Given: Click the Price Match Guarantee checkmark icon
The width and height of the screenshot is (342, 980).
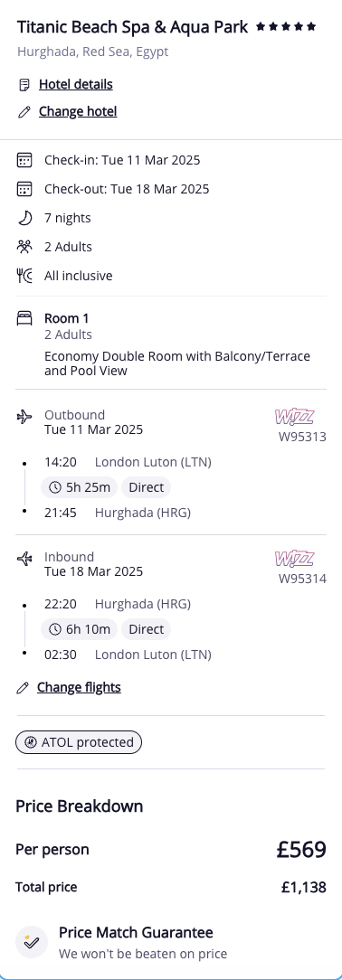Looking at the screenshot, I should [x=32, y=942].
